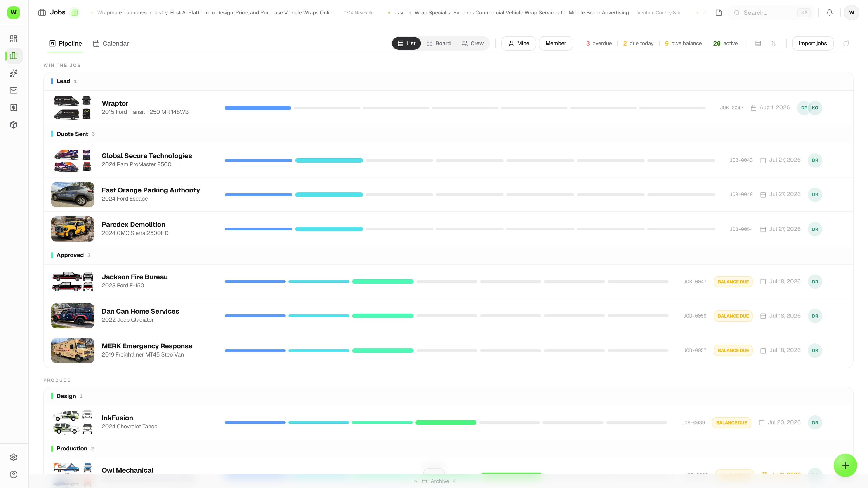Viewport: 868px width, 488px height.
Task: Click job number JOB-0048
Action: pos(741,195)
